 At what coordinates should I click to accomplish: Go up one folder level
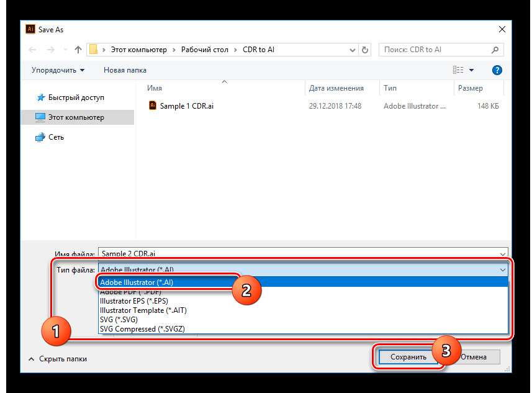[78, 50]
